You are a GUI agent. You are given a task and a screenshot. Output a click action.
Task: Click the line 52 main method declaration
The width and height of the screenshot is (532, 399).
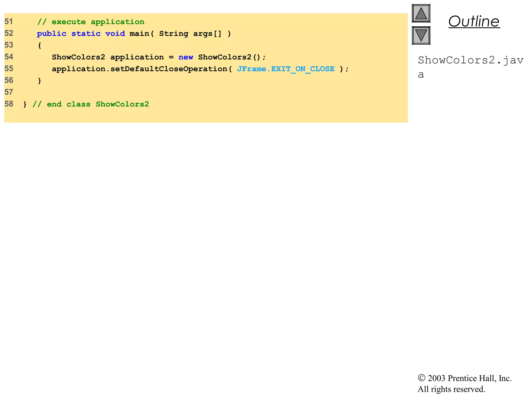(x=134, y=34)
